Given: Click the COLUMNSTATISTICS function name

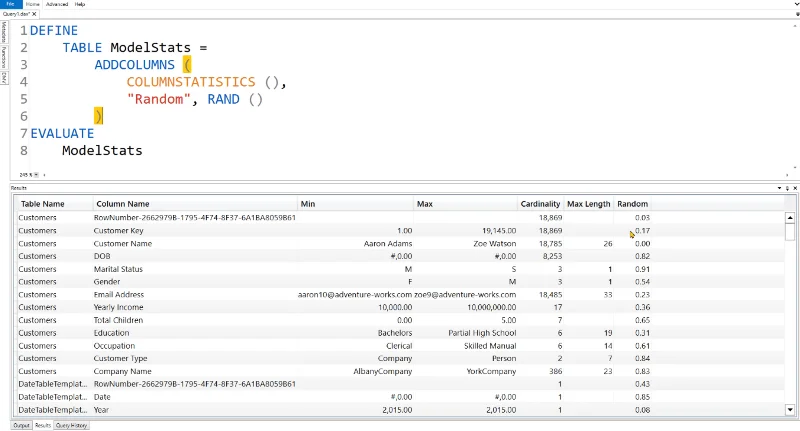Looking at the screenshot, I should pyautogui.click(x=191, y=82).
